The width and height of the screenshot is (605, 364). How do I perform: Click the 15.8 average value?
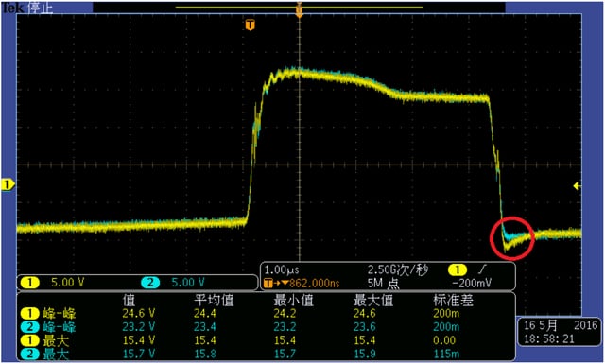point(205,354)
